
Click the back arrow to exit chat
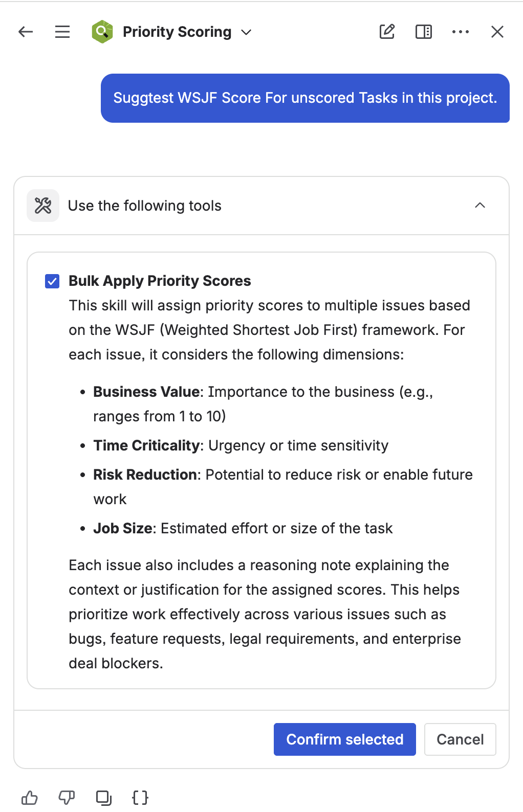(25, 32)
